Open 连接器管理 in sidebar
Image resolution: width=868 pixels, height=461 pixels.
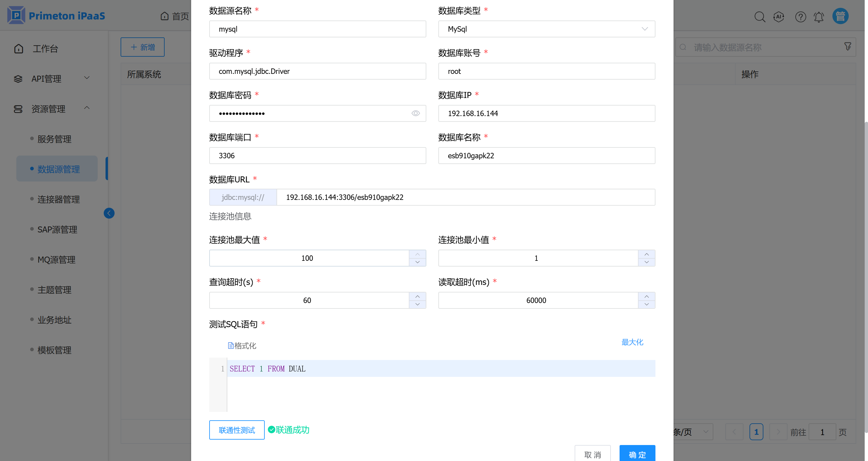[58, 199]
